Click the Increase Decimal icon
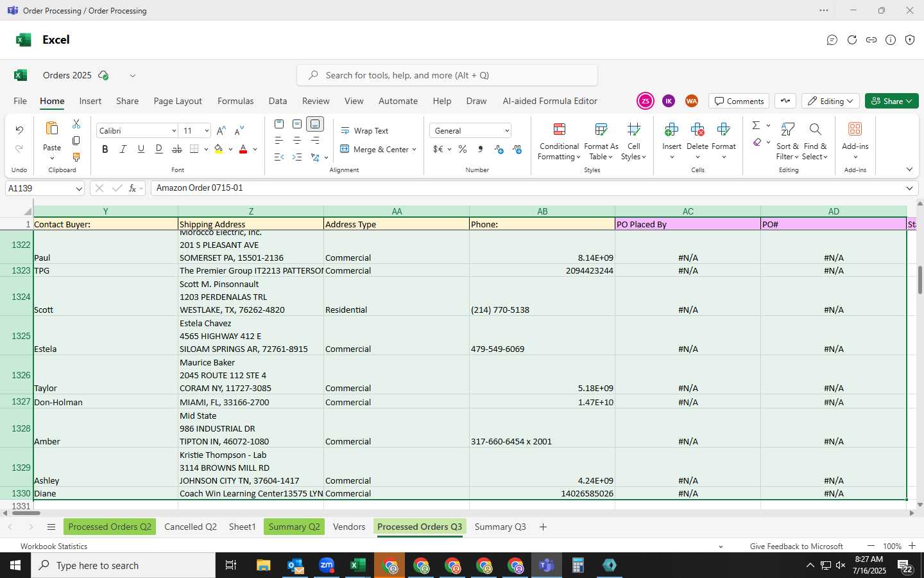The height and width of the screenshot is (578, 924). 499,149
